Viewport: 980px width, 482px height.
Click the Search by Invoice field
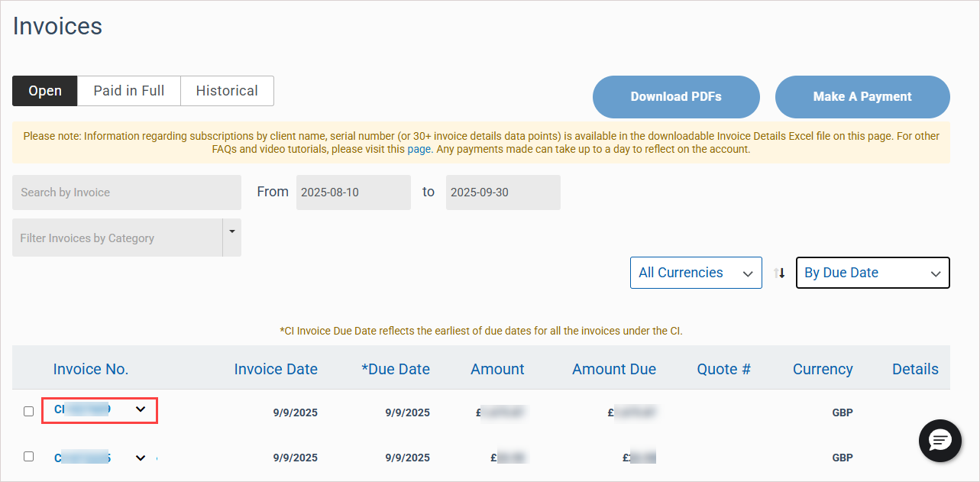coord(126,192)
